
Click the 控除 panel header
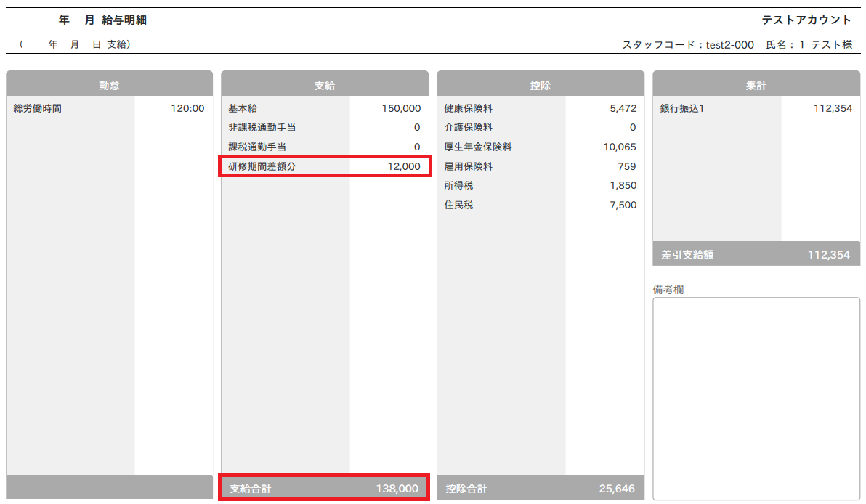point(540,85)
